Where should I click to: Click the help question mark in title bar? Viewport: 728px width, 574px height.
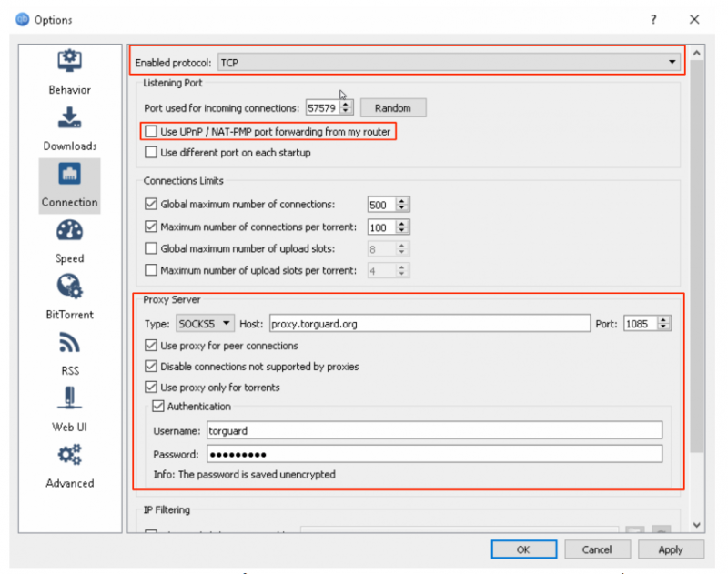[653, 19]
